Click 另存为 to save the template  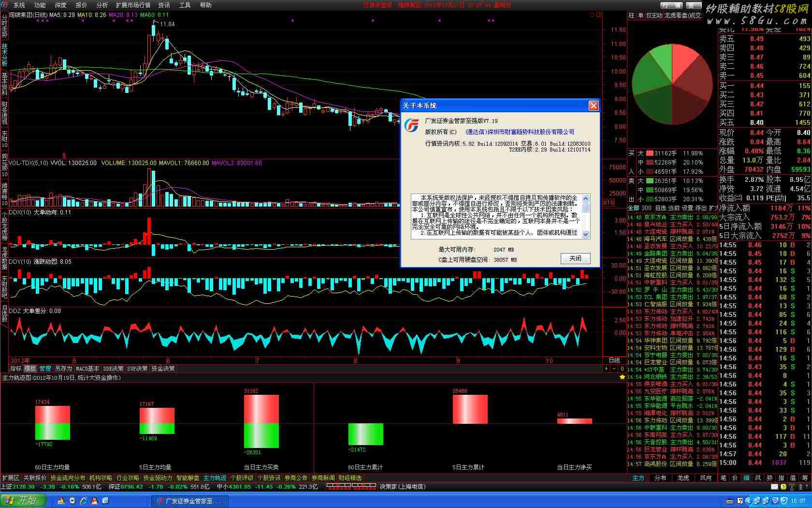[63, 369]
